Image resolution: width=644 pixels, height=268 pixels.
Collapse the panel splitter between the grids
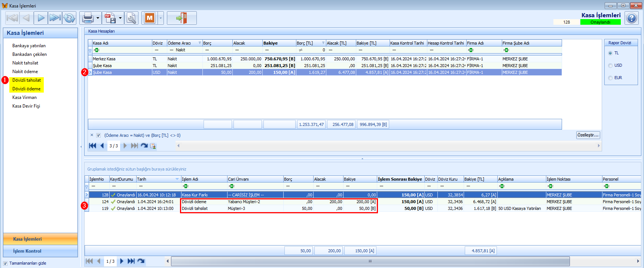[x=362, y=159]
